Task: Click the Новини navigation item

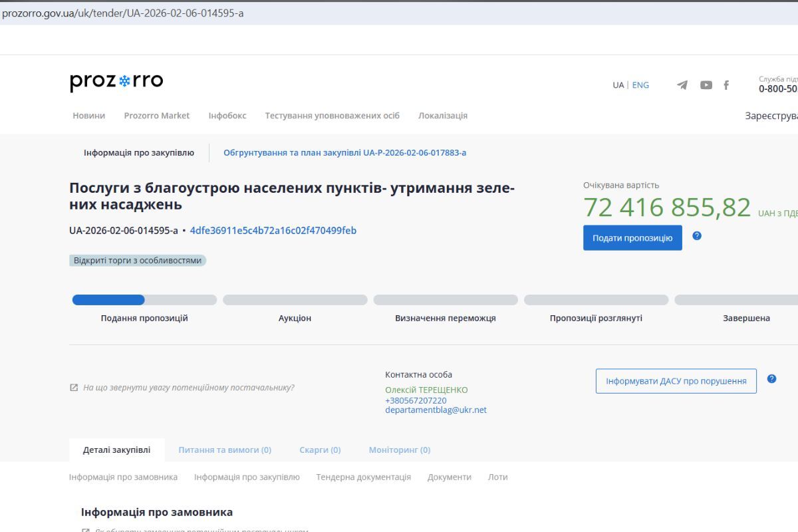Action: coord(88,115)
